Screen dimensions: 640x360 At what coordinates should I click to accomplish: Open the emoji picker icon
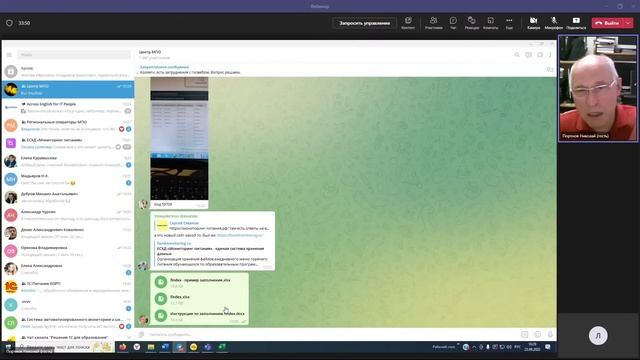point(538,334)
